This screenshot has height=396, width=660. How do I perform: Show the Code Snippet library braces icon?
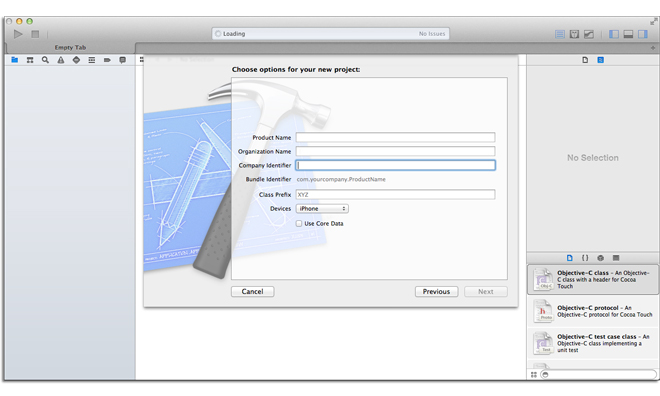click(585, 258)
